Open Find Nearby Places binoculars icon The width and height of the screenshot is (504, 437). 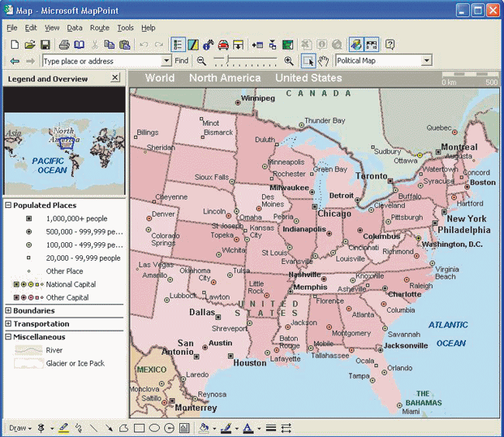click(x=209, y=45)
